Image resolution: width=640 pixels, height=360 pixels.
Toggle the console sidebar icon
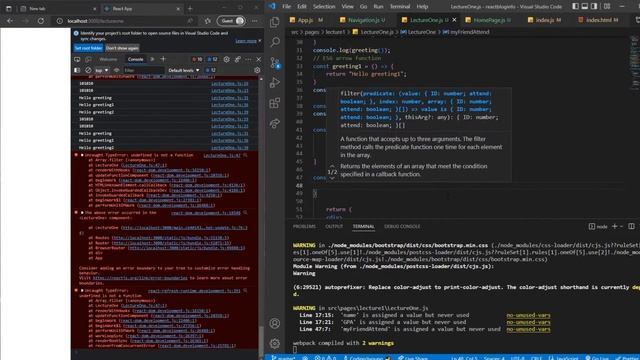pos(77,70)
